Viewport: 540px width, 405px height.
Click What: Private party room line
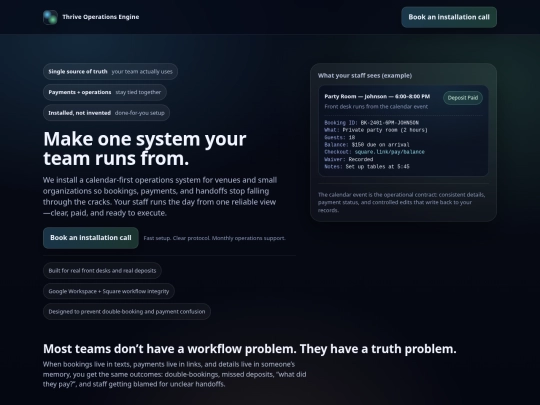point(376,130)
